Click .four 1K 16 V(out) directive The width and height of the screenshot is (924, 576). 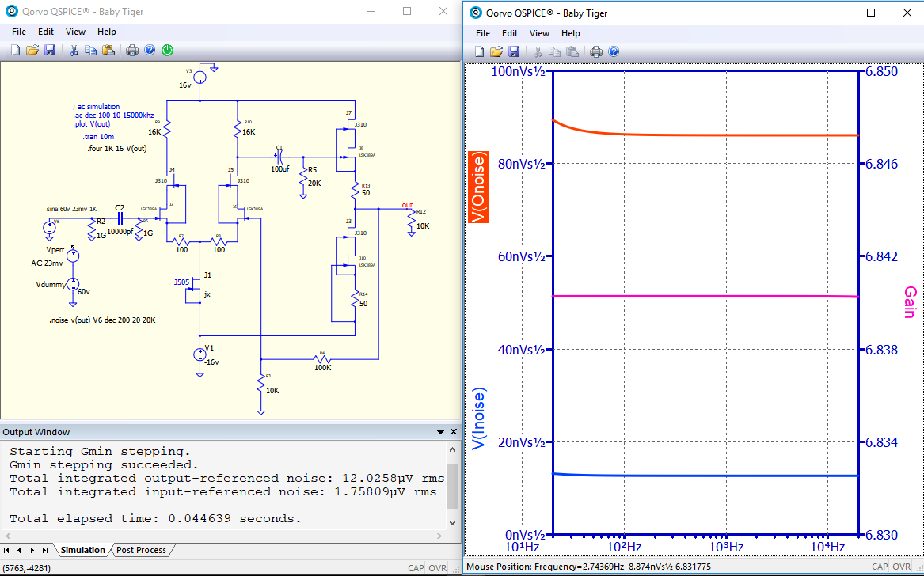point(116,149)
